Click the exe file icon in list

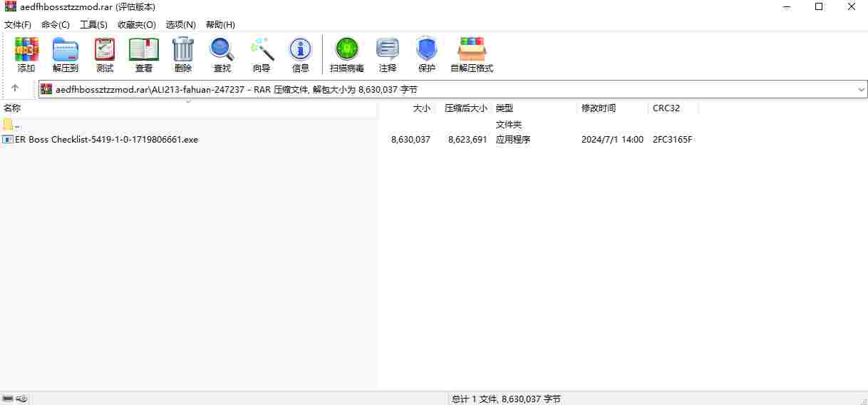pos(8,140)
